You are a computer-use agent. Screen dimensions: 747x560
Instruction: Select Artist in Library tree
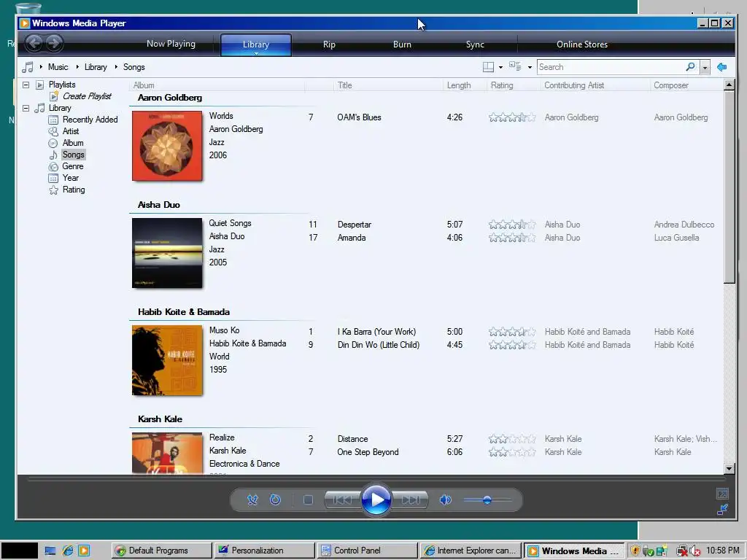71,131
